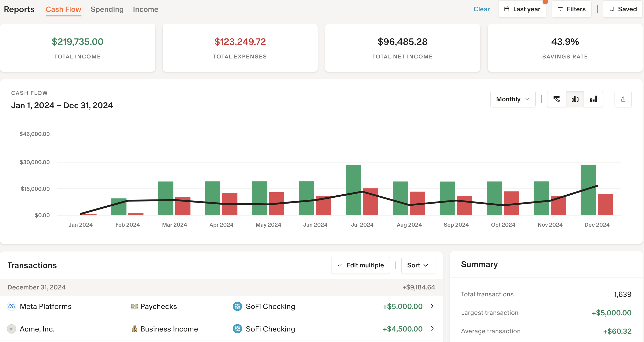Switch to the Income tab
The image size is (644, 342).
pyautogui.click(x=146, y=9)
